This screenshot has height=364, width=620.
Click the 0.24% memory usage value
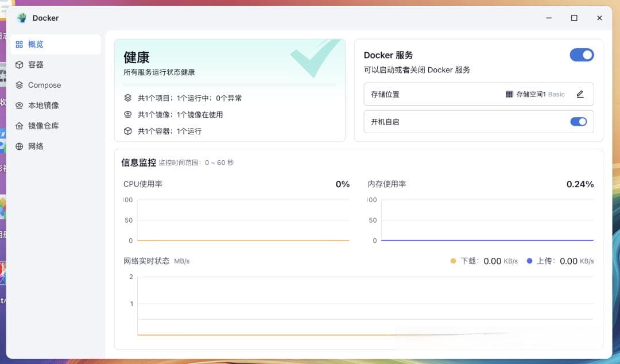pyautogui.click(x=580, y=184)
